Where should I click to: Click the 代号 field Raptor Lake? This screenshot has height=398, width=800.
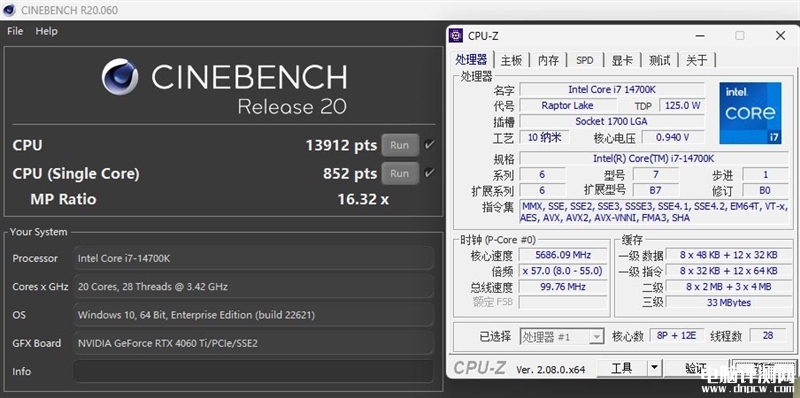567,106
